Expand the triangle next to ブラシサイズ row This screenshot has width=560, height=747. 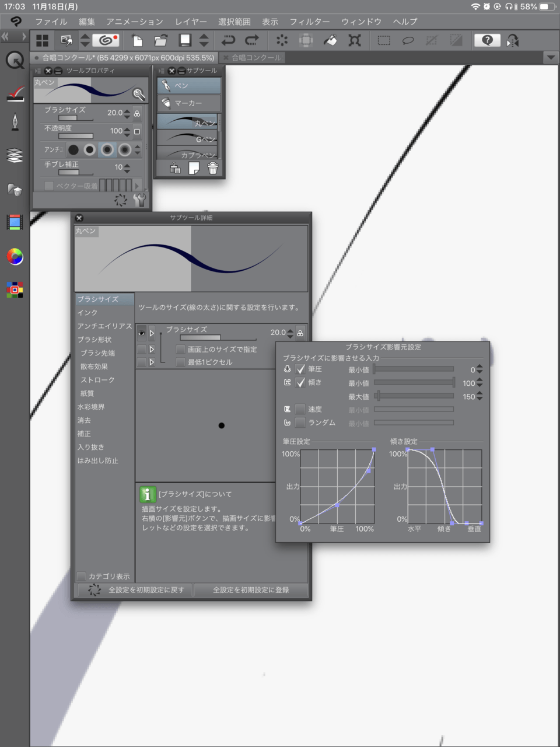152,333
